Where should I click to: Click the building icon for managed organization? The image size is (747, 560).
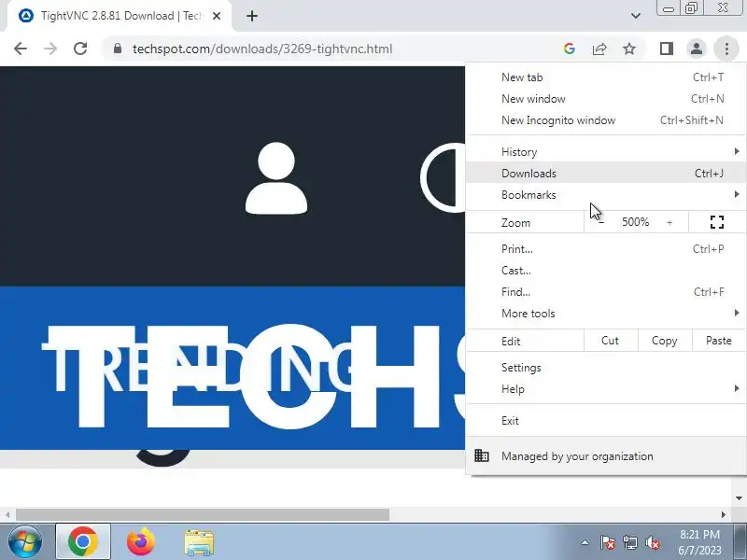pyautogui.click(x=482, y=455)
